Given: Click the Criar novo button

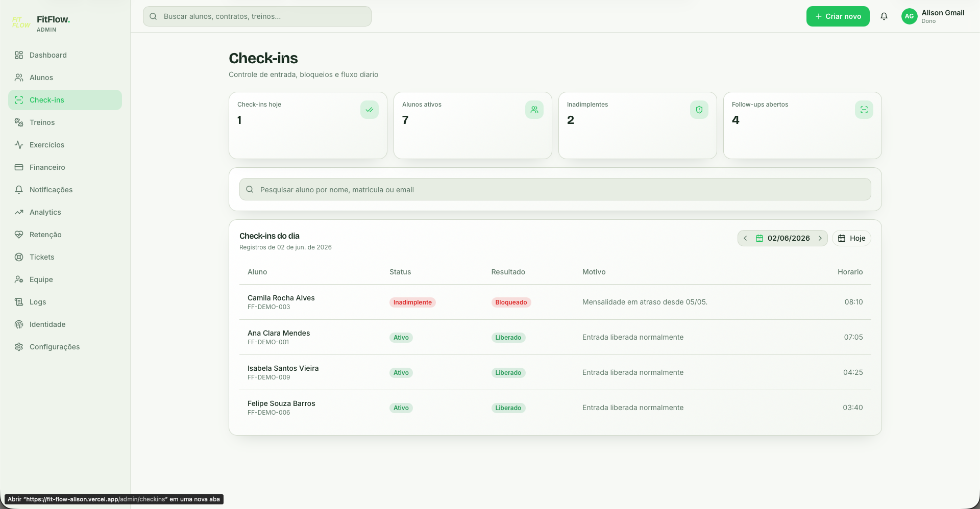Looking at the screenshot, I should pyautogui.click(x=838, y=16).
